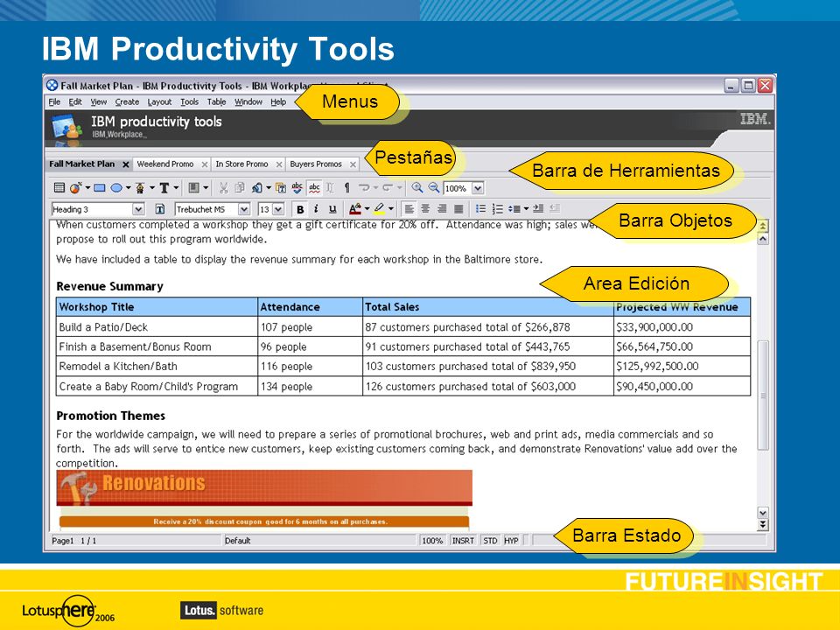Close the Fall Market Plan tab
Screen dimensions: 840x630
point(125,164)
